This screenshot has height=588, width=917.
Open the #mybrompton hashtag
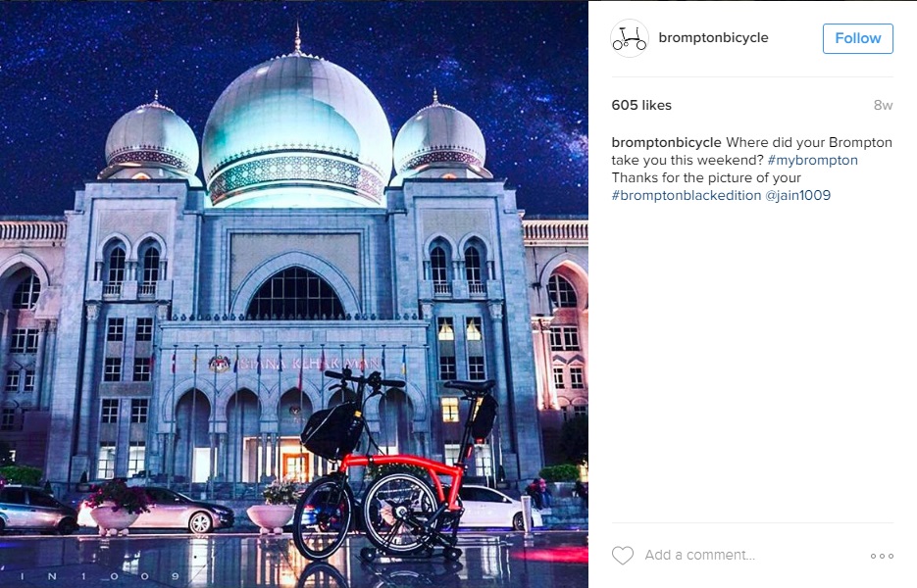click(x=812, y=160)
